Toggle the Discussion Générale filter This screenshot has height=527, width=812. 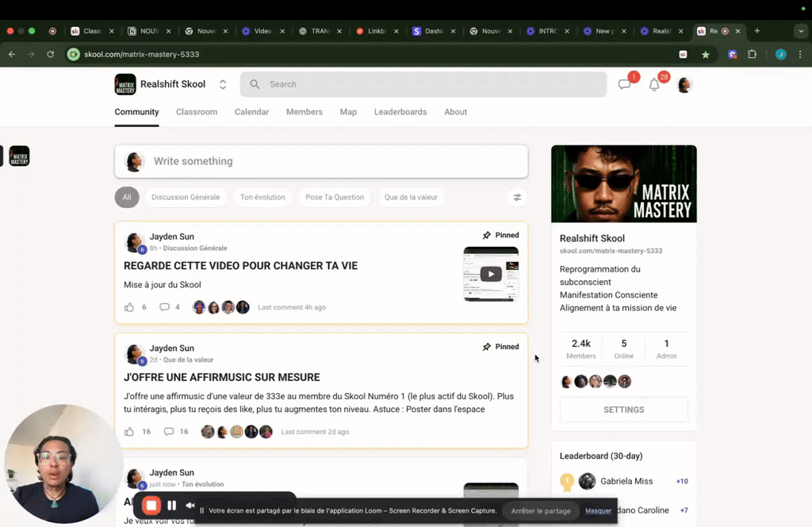point(186,197)
